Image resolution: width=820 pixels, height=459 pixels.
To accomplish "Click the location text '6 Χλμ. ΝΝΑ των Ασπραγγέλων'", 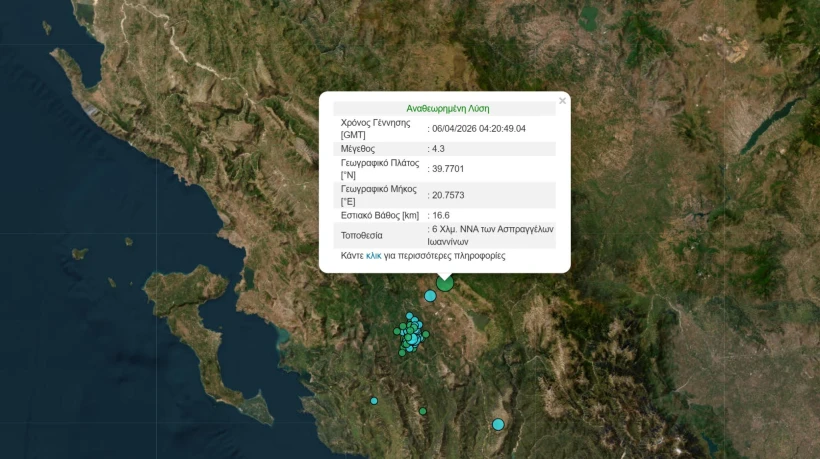I will (x=493, y=229).
